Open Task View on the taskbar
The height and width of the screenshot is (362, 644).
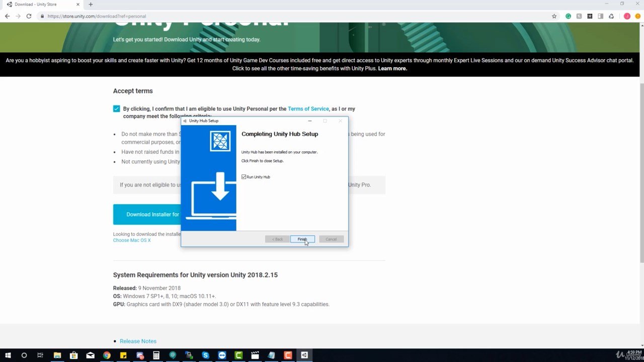tap(40, 355)
